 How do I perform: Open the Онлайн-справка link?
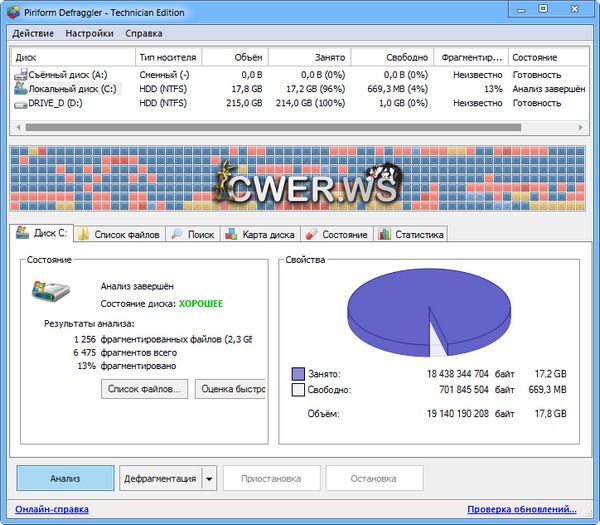click(x=52, y=510)
